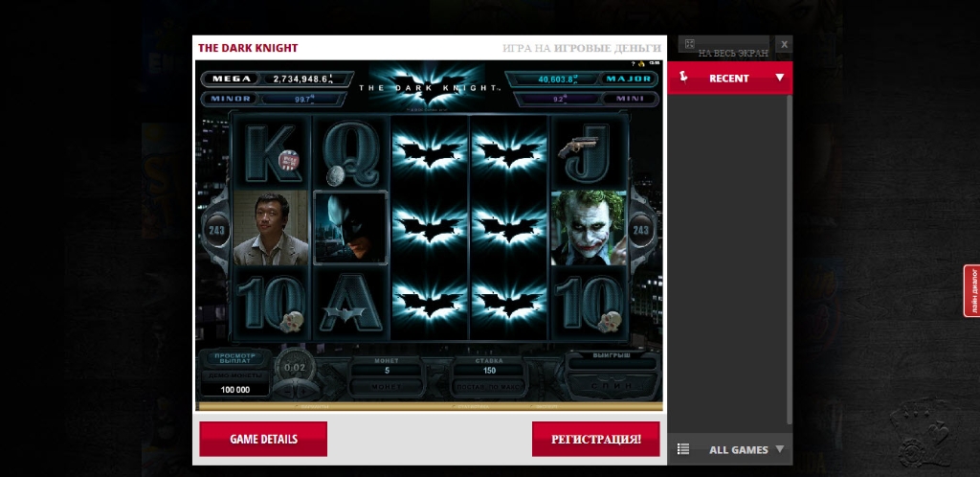Viewport: 980px width, 477px height.
Task: Click the right 243 ways badge
Action: (x=640, y=230)
